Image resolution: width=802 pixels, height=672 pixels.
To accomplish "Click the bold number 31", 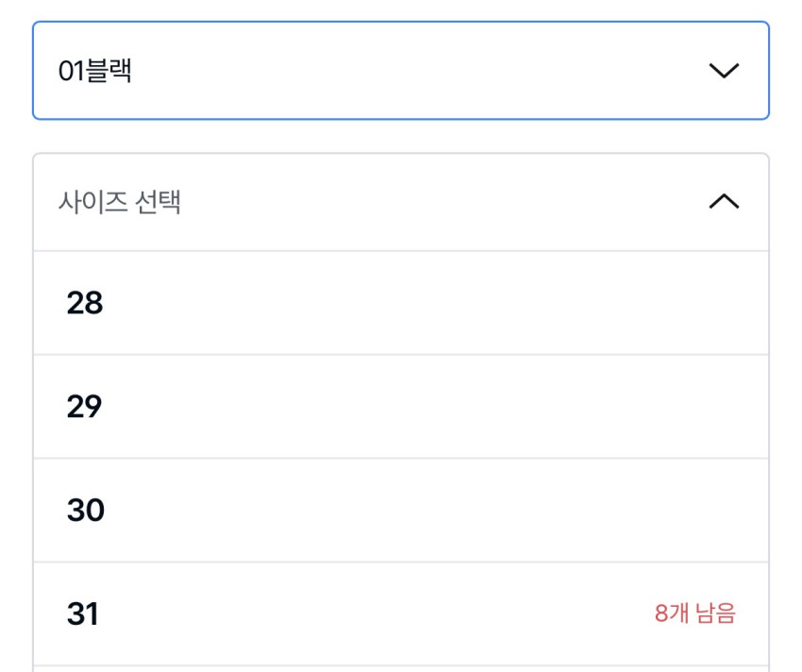I will tap(83, 614).
